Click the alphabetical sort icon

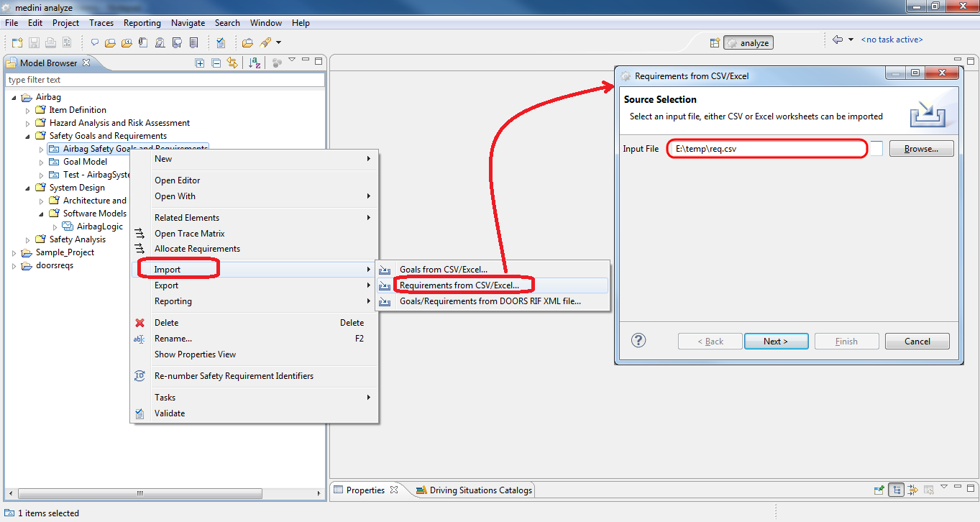[255, 63]
